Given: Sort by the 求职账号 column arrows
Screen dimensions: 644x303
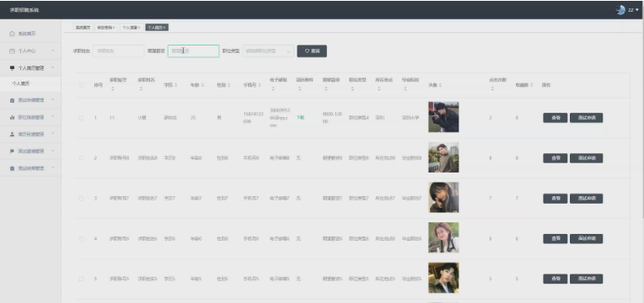Looking at the screenshot, I should click(x=113, y=89).
